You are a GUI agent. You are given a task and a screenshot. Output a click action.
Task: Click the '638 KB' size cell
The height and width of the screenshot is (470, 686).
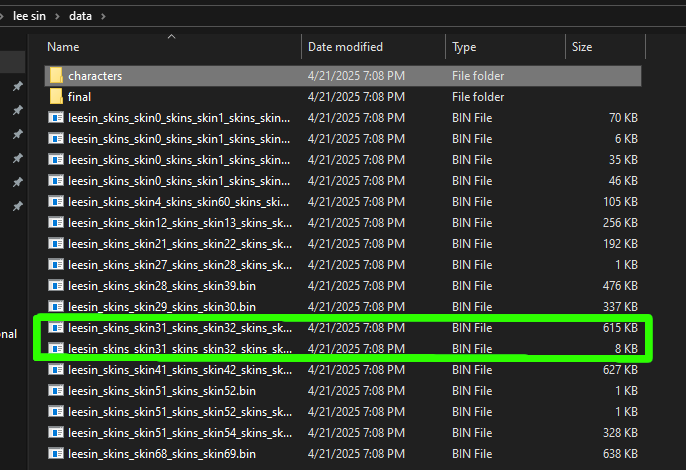[620, 454]
